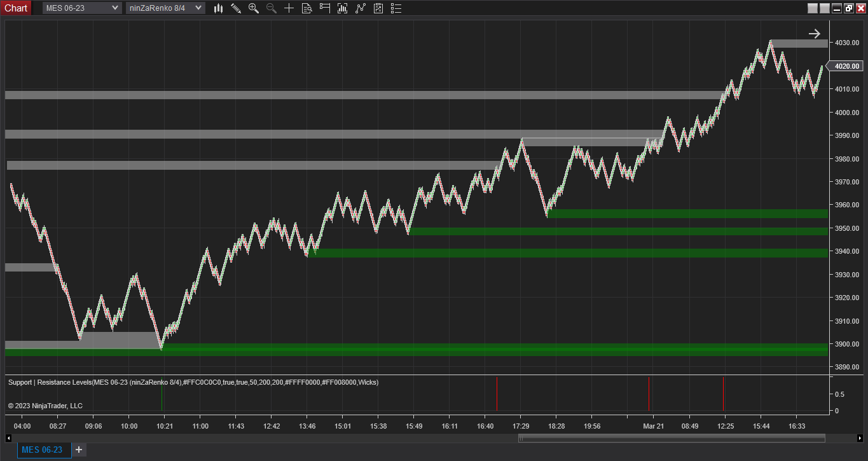Select the crosshair cursor tool
Screen dimensions: 868x461
[x=289, y=8]
